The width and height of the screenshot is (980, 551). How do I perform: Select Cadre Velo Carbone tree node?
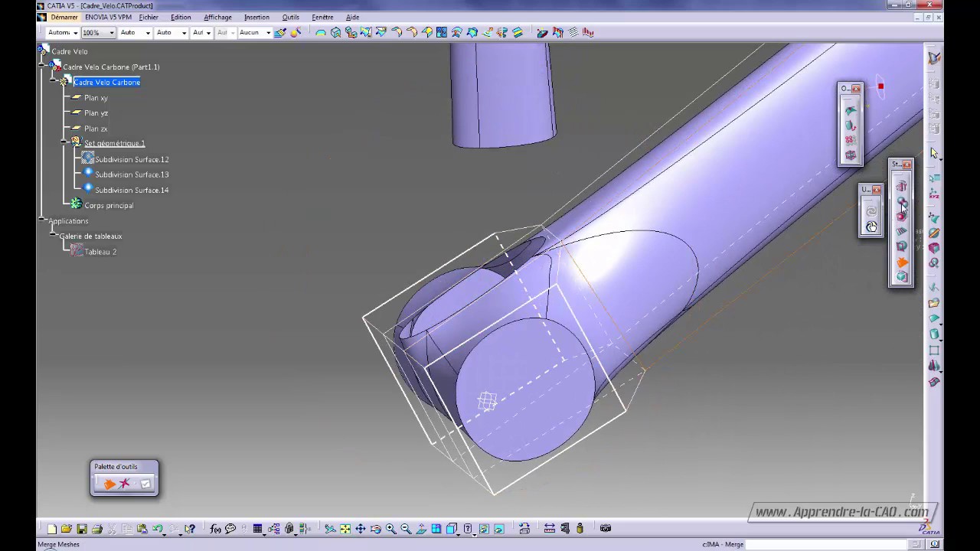click(106, 82)
